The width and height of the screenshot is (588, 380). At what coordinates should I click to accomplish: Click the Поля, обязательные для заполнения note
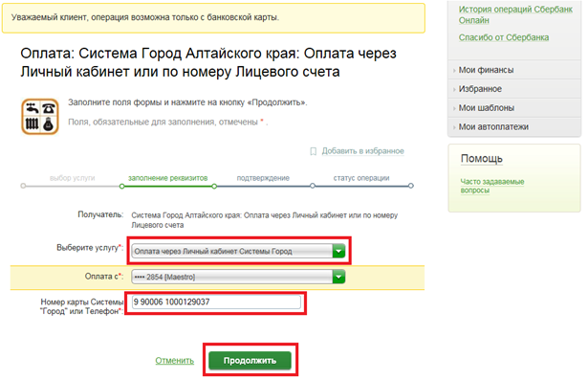(167, 122)
